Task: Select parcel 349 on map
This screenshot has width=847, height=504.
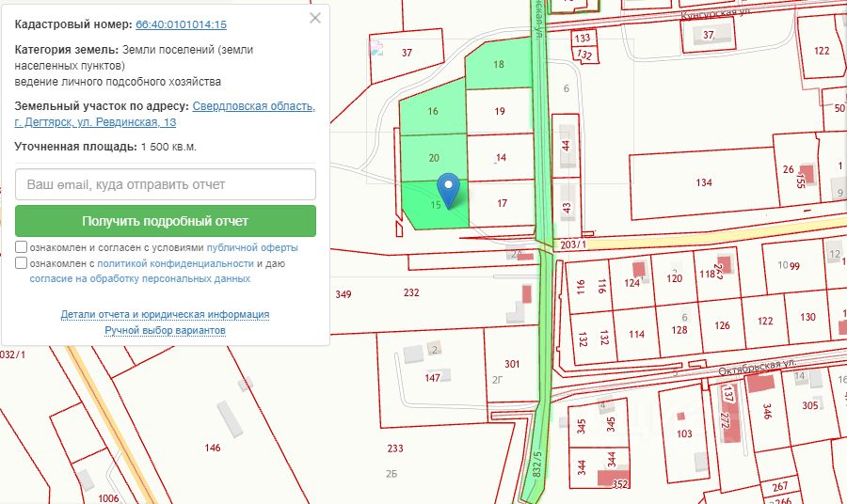Action: tap(343, 294)
